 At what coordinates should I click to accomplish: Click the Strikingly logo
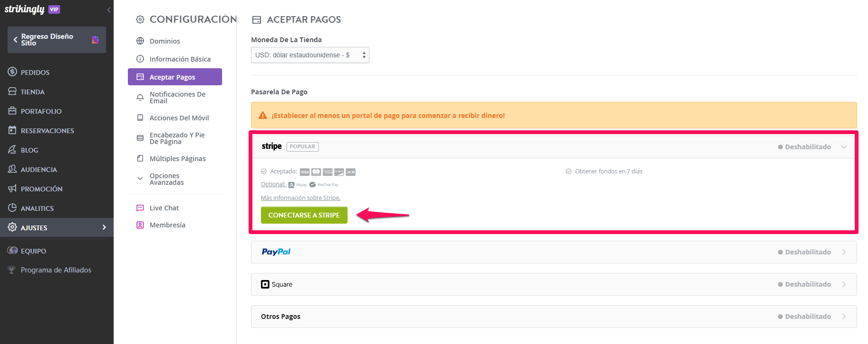click(x=25, y=9)
